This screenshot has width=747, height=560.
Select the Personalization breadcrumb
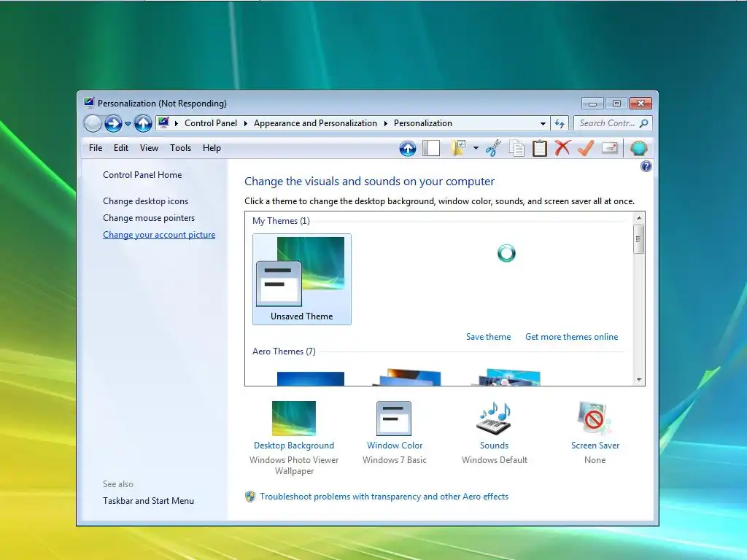point(422,123)
